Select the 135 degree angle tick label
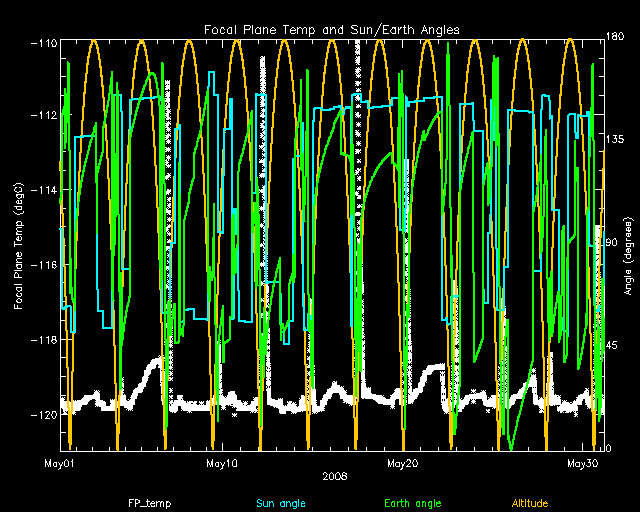This screenshot has width=640, height=512. [617, 141]
